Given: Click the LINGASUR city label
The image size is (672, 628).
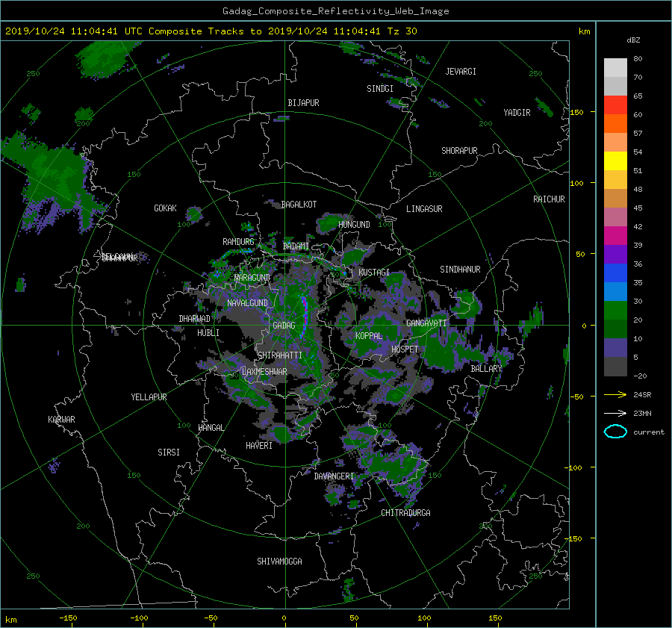Looking at the screenshot, I should pos(424,209).
